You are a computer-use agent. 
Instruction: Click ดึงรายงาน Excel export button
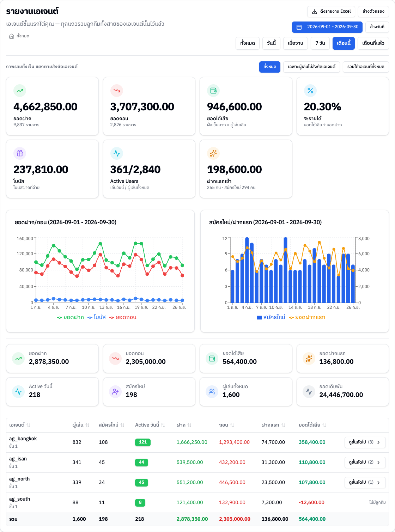(x=331, y=12)
